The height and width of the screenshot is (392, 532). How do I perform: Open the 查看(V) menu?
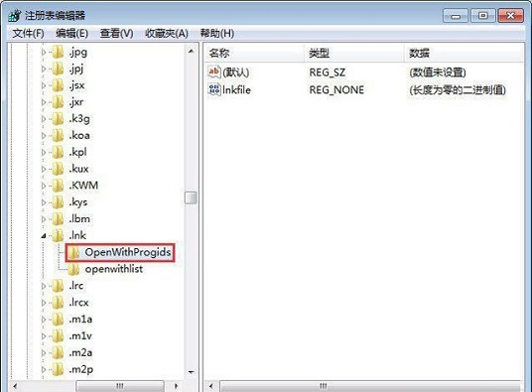pos(117,33)
